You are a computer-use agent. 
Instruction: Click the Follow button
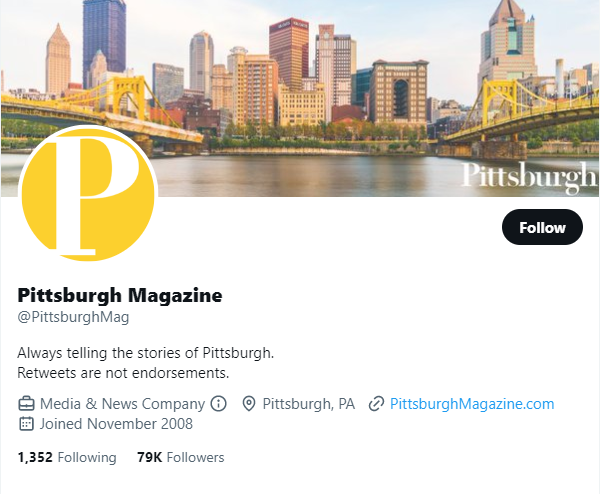542,227
